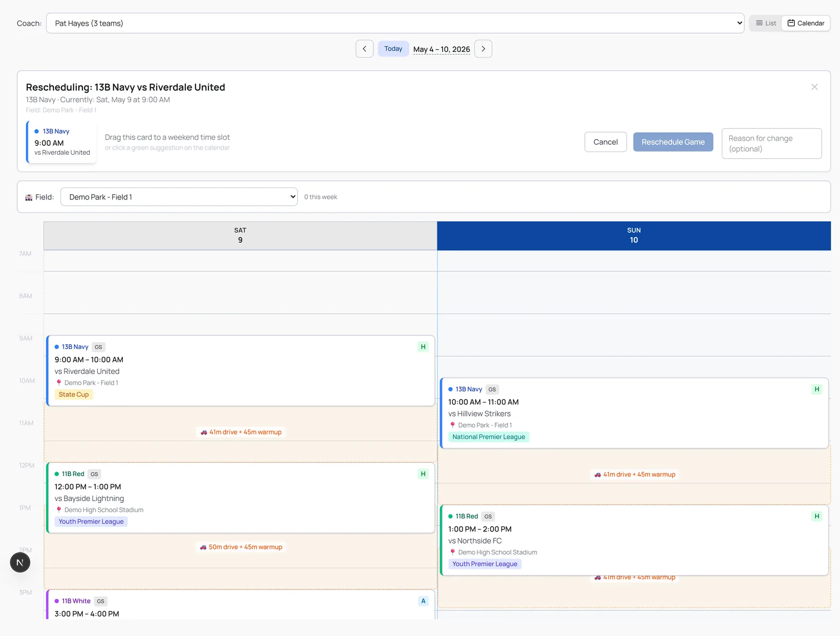The image size is (840, 636).
Task: Select the SAT 9 day header
Action: (x=240, y=236)
